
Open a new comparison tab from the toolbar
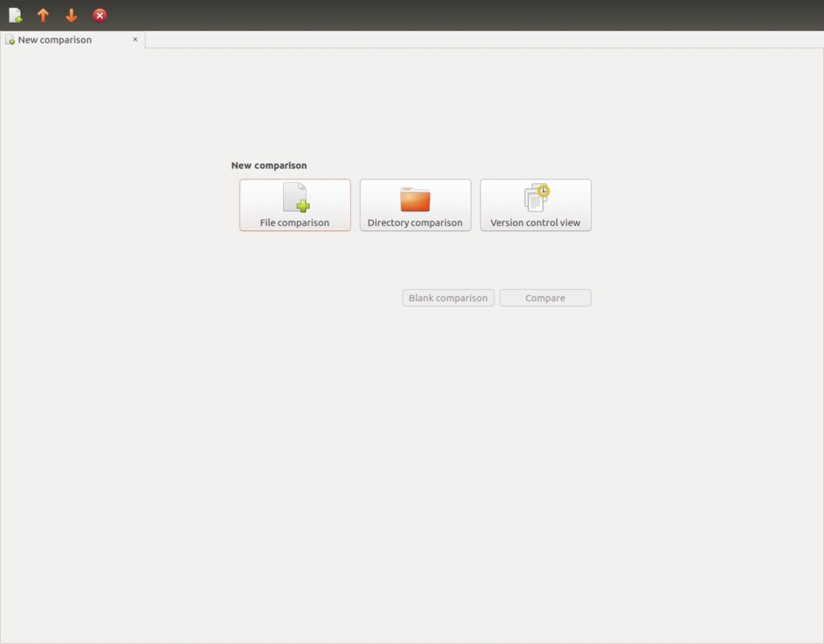point(14,14)
